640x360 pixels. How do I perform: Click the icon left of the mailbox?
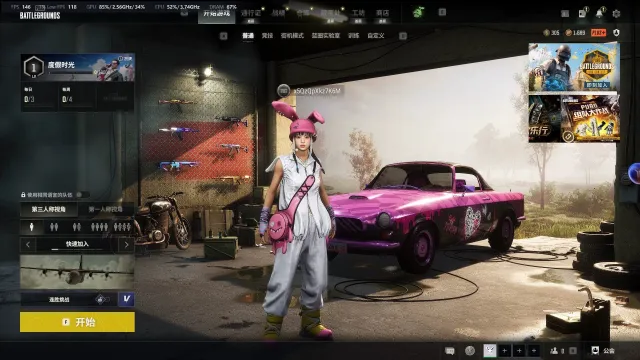(x=565, y=13)
